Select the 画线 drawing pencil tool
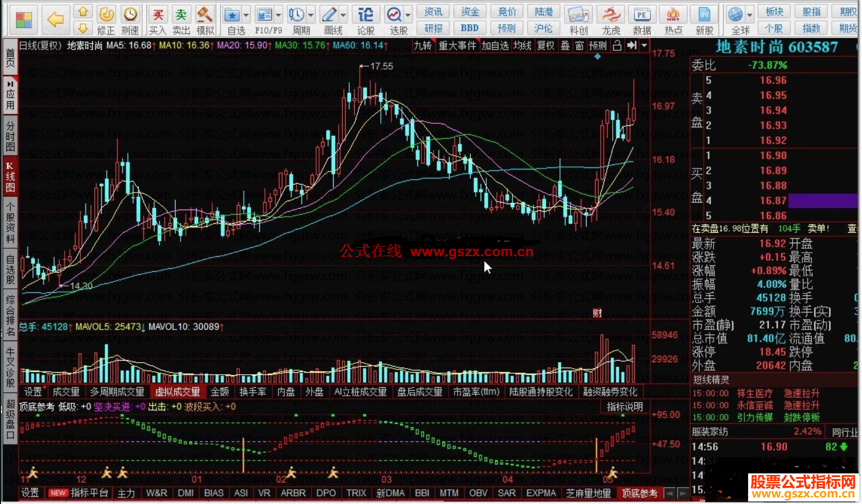862x504 pixels. 329,20
